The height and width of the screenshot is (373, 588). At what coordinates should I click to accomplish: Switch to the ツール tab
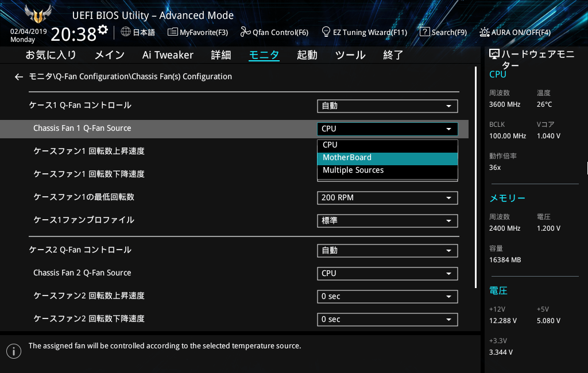[x=350, y=55]
